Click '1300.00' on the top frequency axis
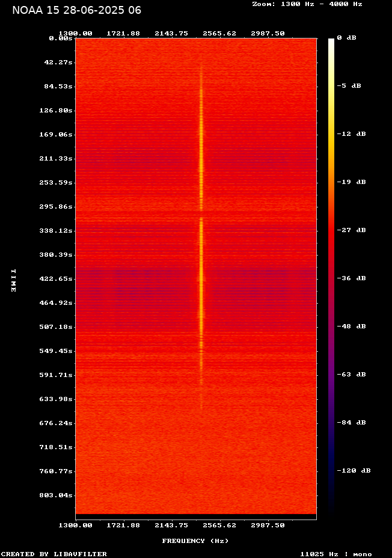392x558 pixels. coord(75,34)
